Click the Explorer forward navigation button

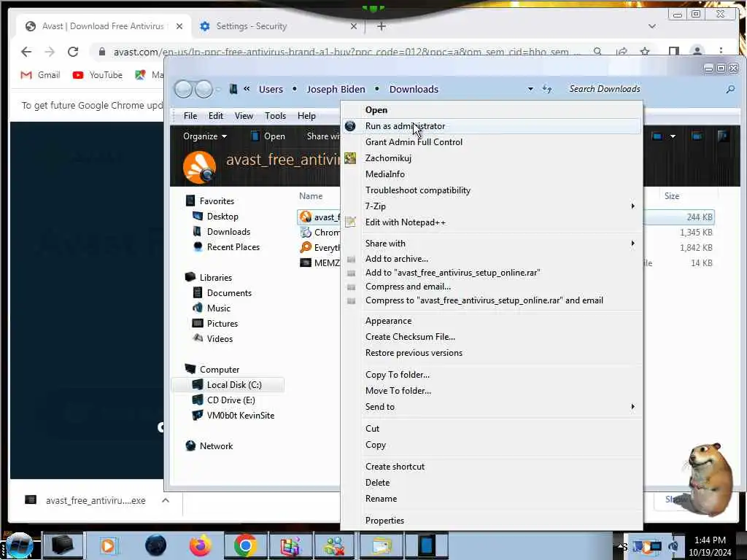click(x=204, y=89)
